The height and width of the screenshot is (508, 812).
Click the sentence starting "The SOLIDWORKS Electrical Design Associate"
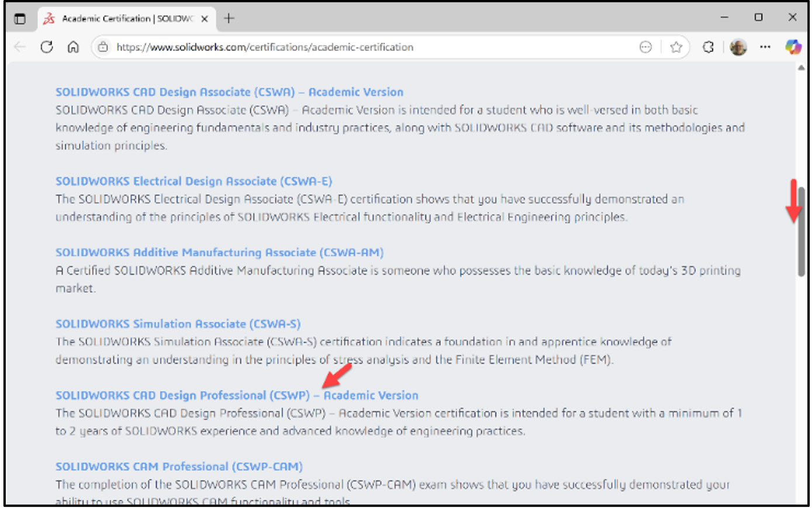tap(369, 208)
